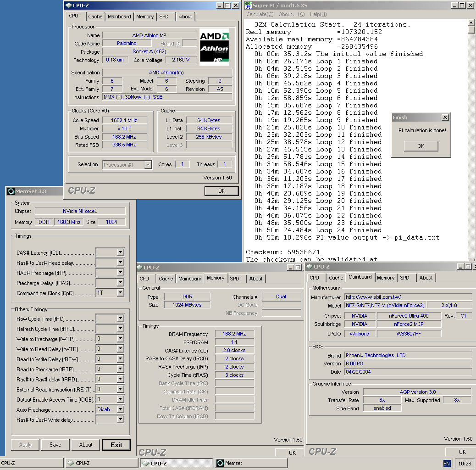Screen dimensions: 476x470
Task: Open Write to Read Delay (tWTR) dropdown
Action: (121, 348)
